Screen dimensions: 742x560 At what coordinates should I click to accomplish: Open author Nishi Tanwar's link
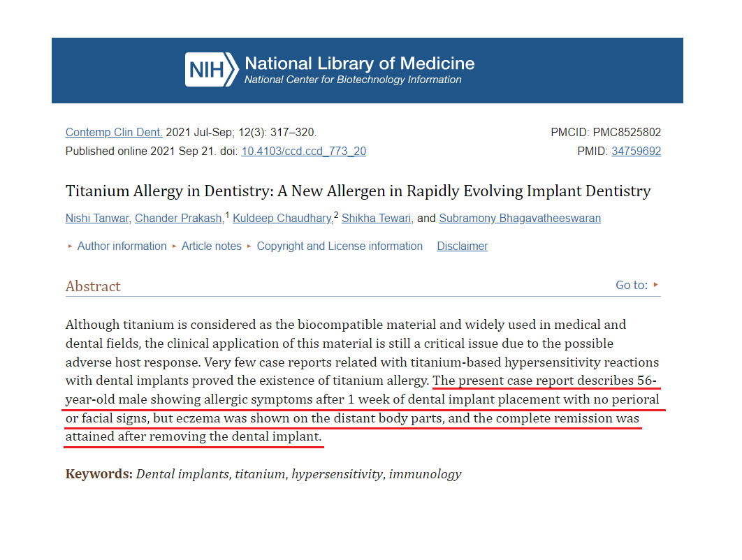coord(97,218)
